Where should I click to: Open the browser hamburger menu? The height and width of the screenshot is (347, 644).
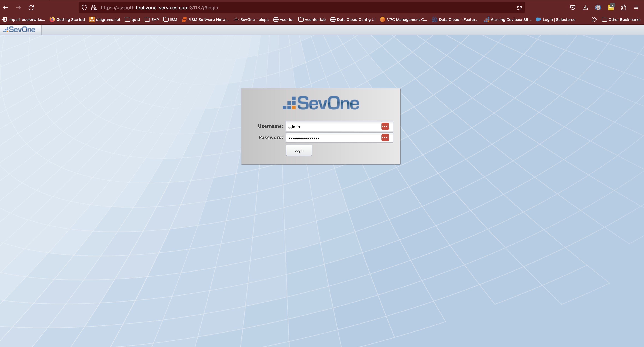pos(636,7)
